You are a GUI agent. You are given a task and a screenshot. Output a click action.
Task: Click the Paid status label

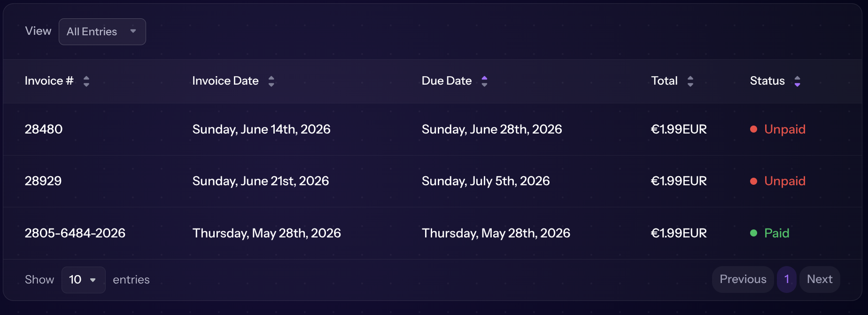coord(776,233)
